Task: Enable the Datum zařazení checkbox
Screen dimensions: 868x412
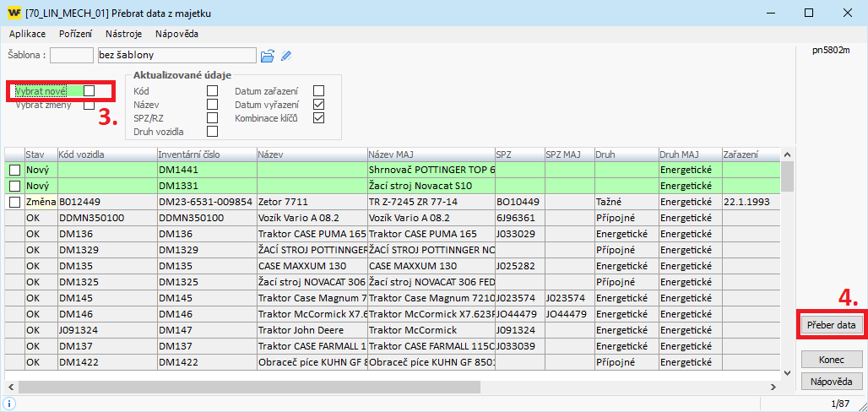Action: tap(318, 91)
